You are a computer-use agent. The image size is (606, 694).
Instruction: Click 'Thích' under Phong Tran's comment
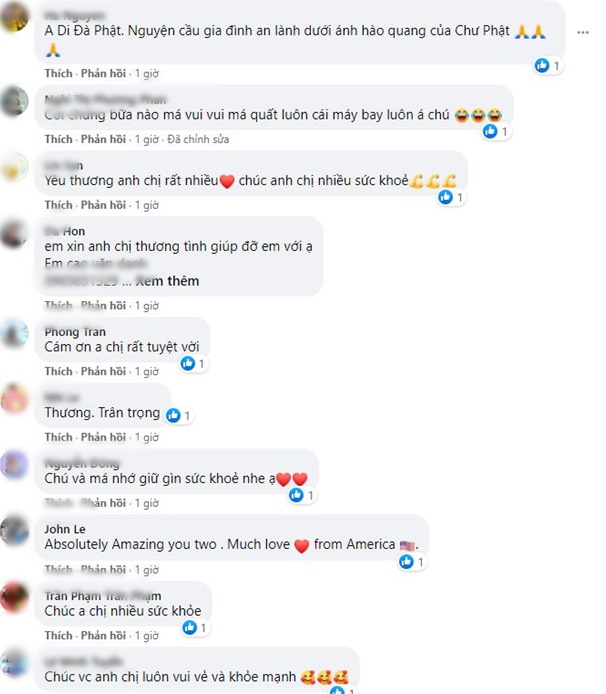click(x=58, y=371)
